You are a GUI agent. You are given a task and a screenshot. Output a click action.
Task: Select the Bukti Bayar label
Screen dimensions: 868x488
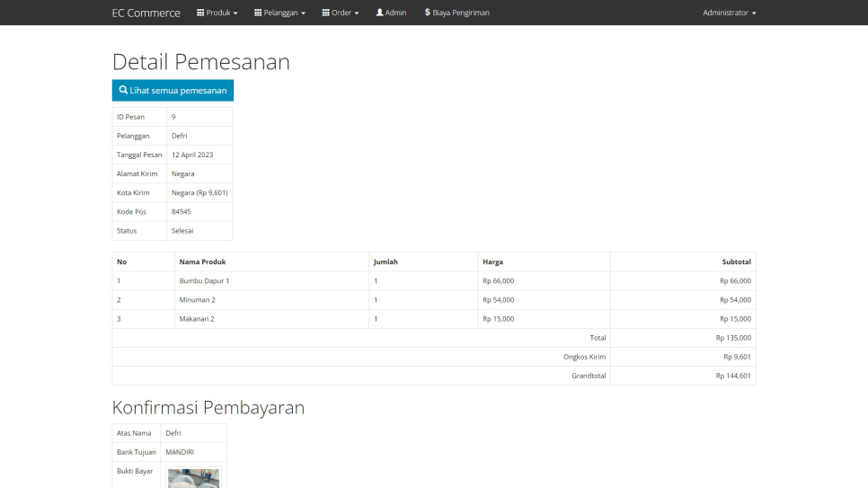point(135,472)
